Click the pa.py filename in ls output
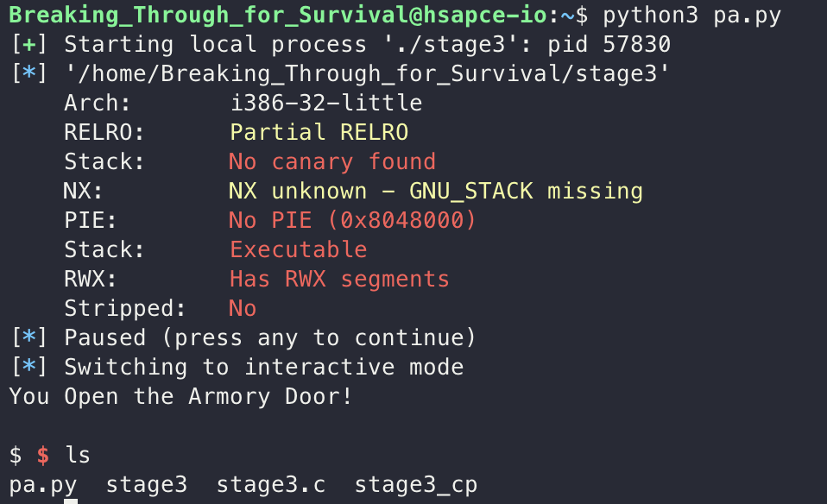The height and width of the screenshot is (504, 827). pos(43,485)
